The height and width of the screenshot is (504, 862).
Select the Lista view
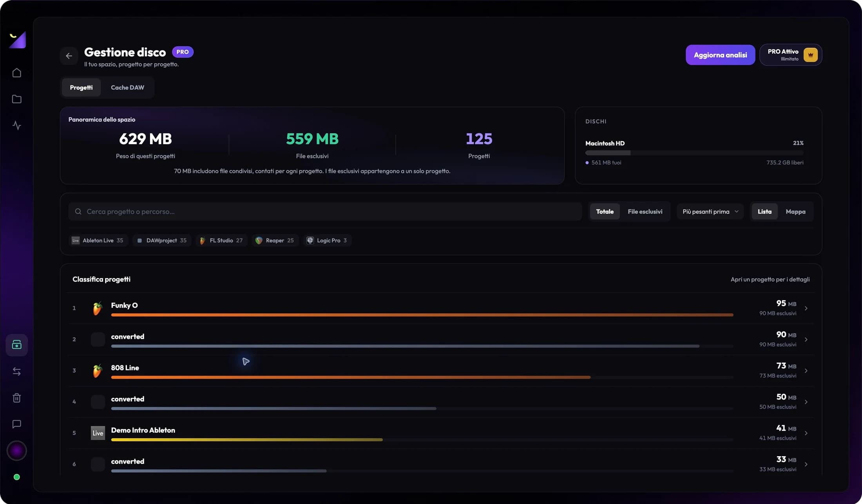764,211
